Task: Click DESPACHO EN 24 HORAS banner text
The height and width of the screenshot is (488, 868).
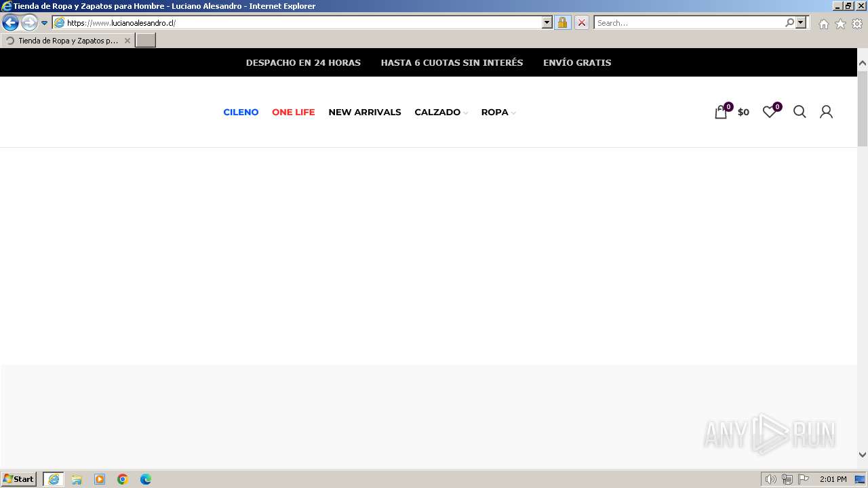Action: pos(303,62)
